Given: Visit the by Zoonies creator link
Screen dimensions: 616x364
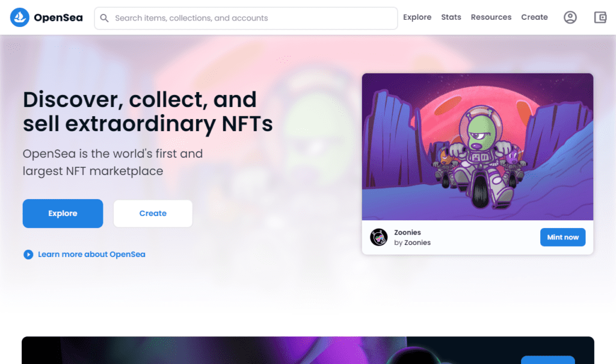Looking at the screenshot, I should (413, 242).
